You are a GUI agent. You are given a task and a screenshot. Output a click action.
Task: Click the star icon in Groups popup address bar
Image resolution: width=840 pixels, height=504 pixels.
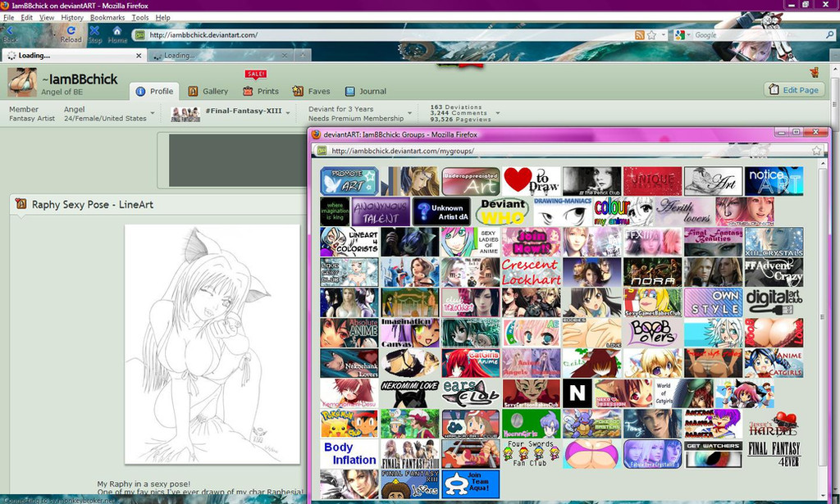click(x=816, y=151)
